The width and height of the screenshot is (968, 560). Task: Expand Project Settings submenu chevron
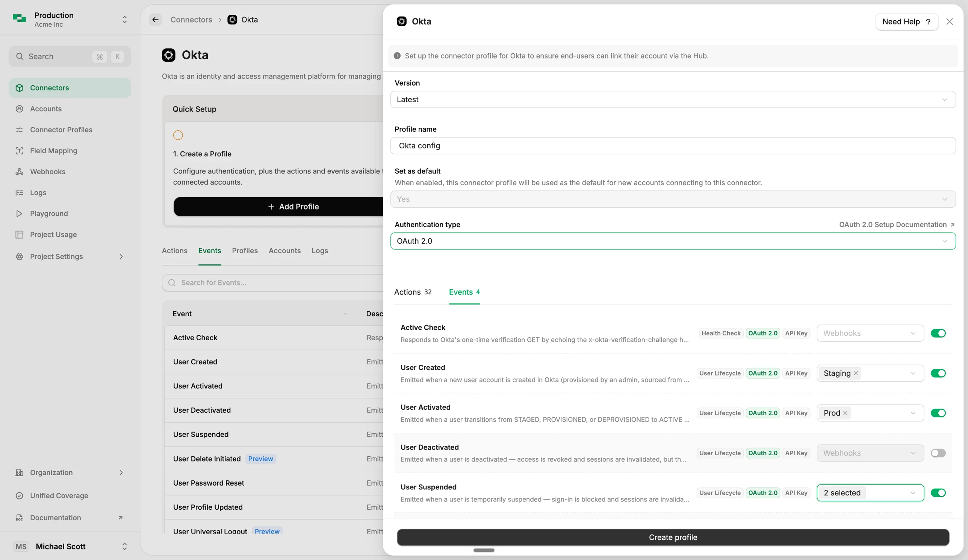121,257
